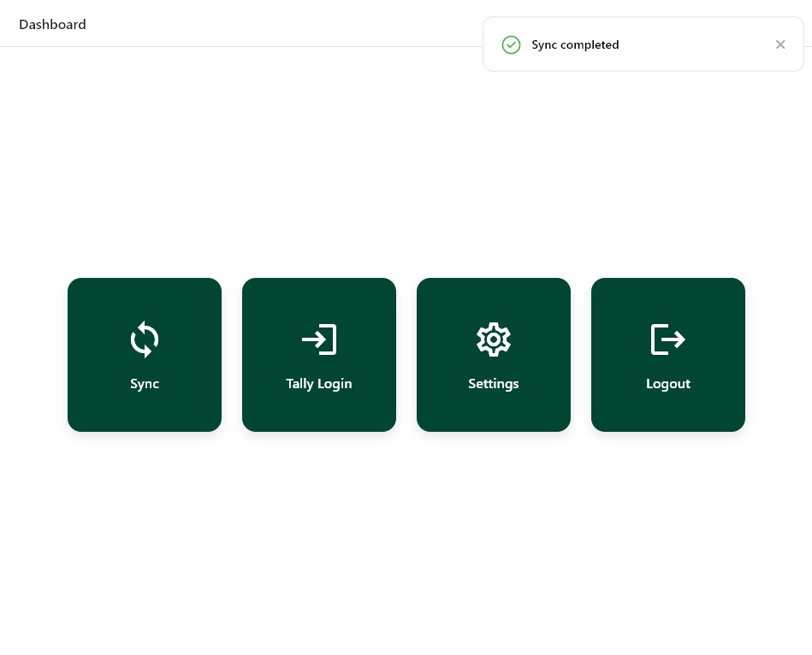Screen dimensions: 812x655
Task: Open Settings via its text label
Action: pyautogui.click(x=494, y=384)
